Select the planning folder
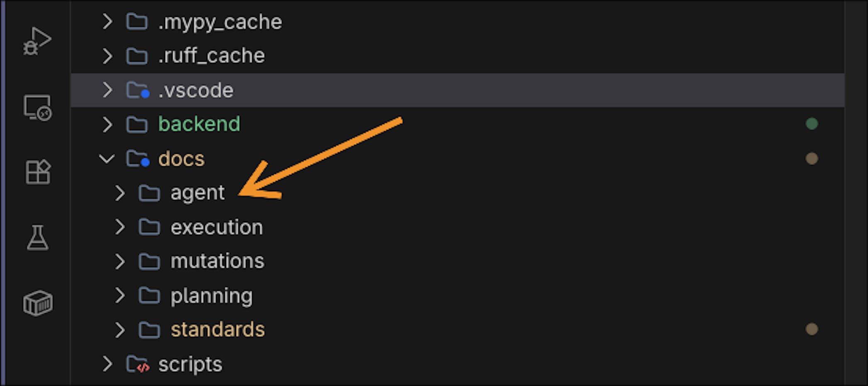This screenshot has height=386, width=868. pos(211,296)
